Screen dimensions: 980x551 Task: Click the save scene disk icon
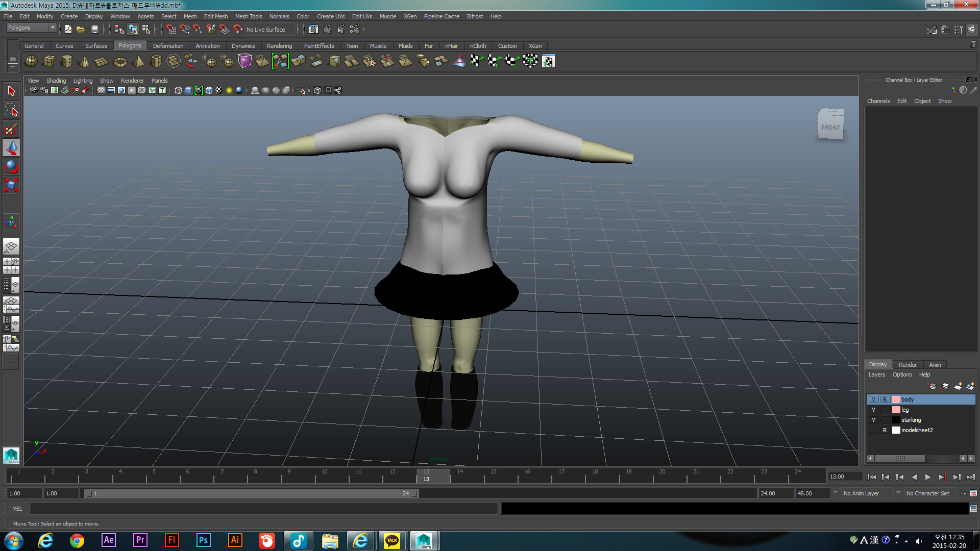point(94,29)
